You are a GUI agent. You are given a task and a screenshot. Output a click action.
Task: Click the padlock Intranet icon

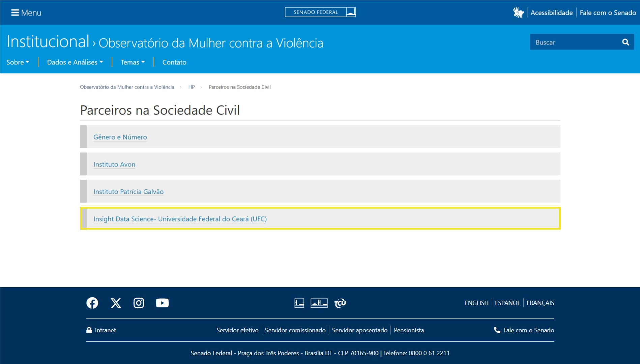(89, 330)
